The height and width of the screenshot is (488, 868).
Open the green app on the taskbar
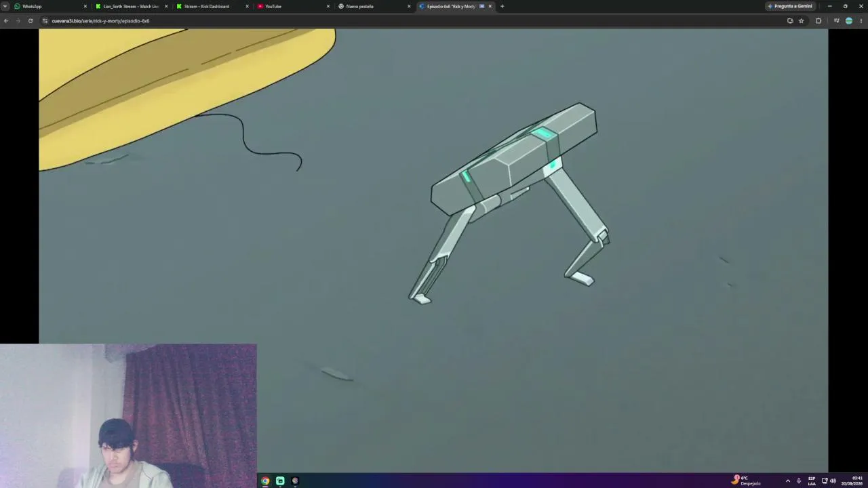pyautogui.click(x=280, y=481)
